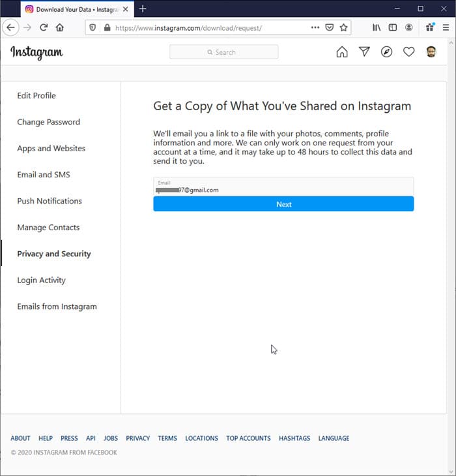The width and height of the screenshot is (456, 476).
Task: Click the HASHTAGS footer link
Action: click(294, 438)
